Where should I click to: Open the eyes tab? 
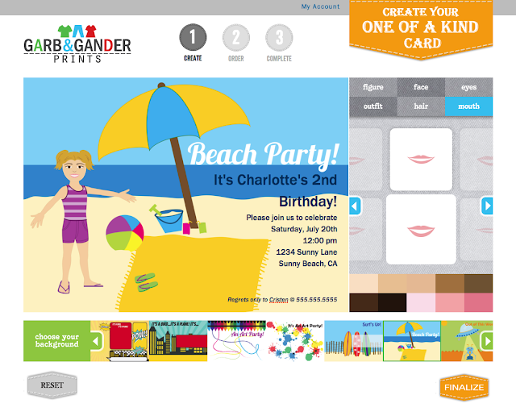469,87
